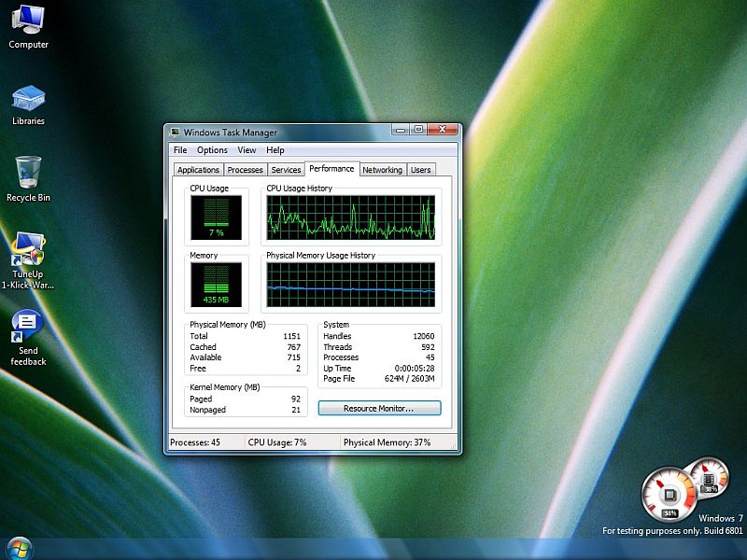Click the Nonpaged kernel memory value 21
This screenshot has height=560, width=747.
pos(296,410)
